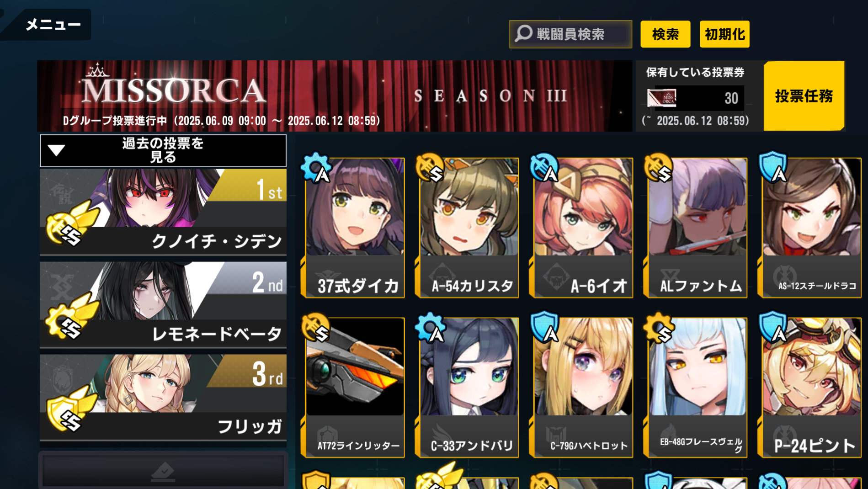Select the 3rd place フリッガ entry
This screenshot has height=489, width=868.
pyautogui.click(x=163, y=397)
